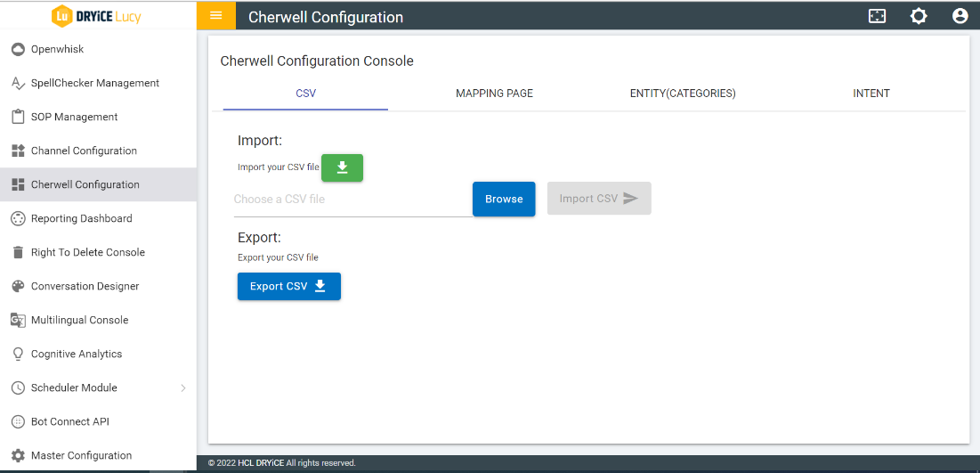980x473 pixels.
Task: Open Multilingual Console
Action: pos(98,320)
